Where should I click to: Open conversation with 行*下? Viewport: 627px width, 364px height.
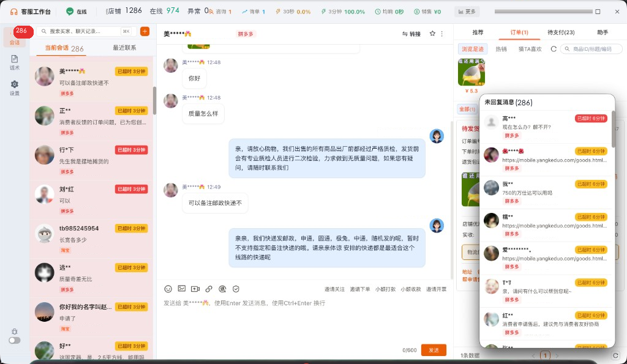[92, 161]
